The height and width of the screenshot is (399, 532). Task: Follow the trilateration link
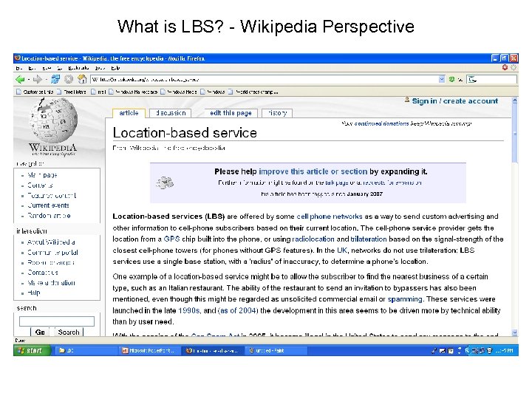pos(369,239)
